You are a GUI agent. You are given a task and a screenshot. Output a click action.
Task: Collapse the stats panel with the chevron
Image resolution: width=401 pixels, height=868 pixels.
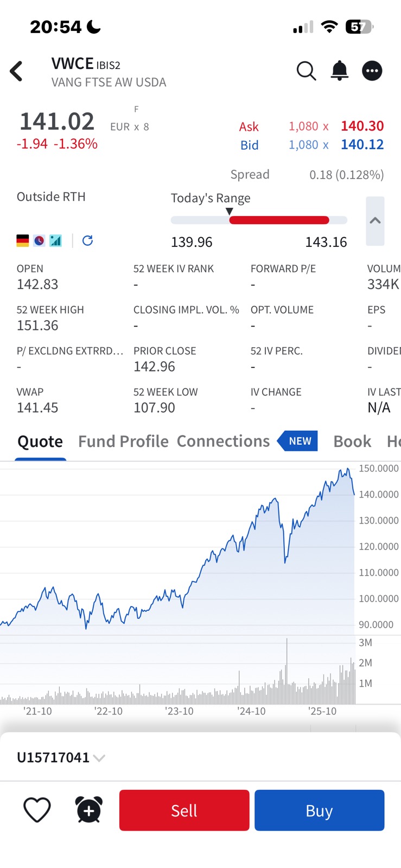[x=374, y=221]
